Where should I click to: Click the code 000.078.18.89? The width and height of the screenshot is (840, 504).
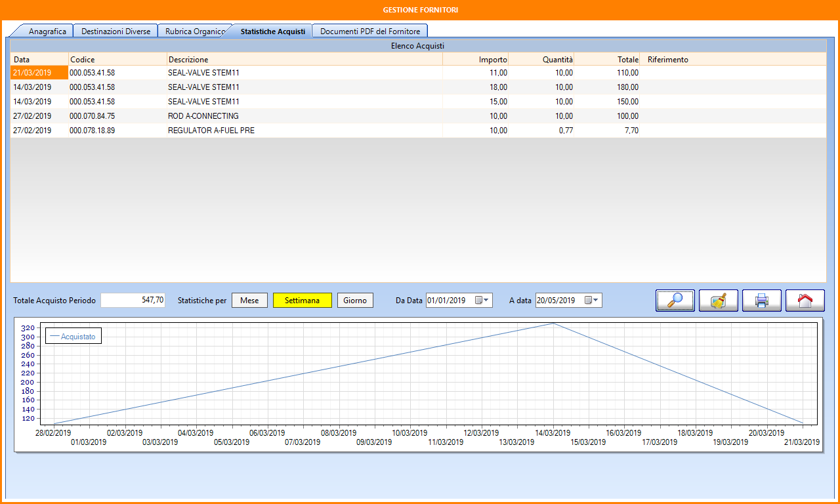click(x=93, y=131)
